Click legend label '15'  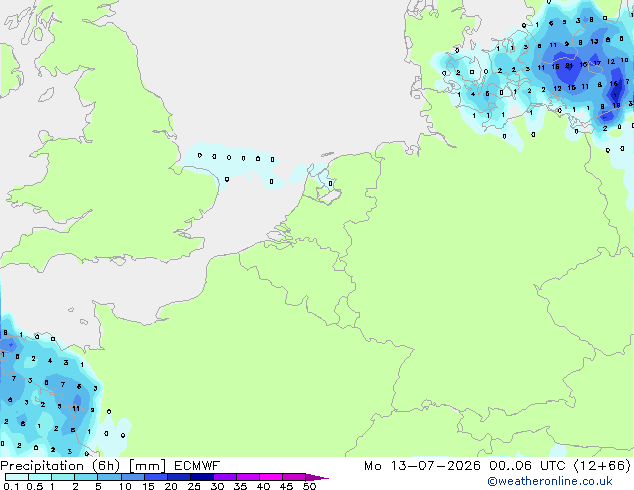pyautogui.click(x=148, y=486)
